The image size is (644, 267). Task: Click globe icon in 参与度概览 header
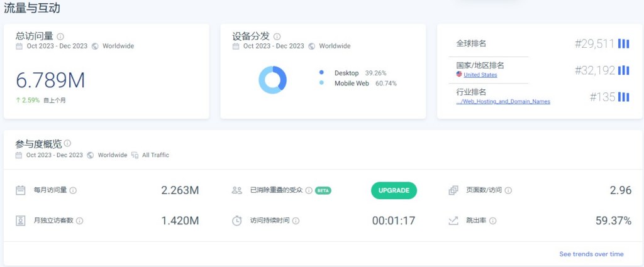tap(91, 155)
